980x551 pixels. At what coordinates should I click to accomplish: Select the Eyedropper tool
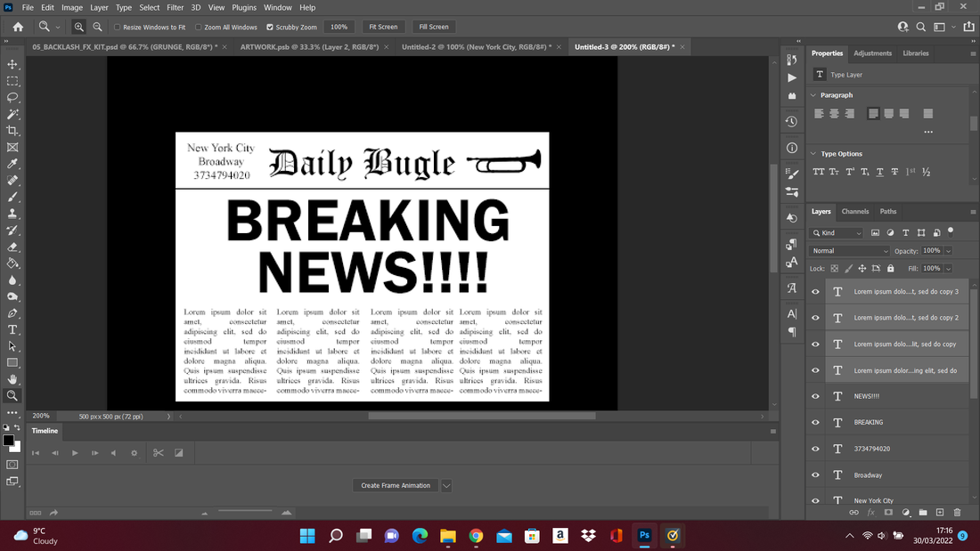click(12, 164)
